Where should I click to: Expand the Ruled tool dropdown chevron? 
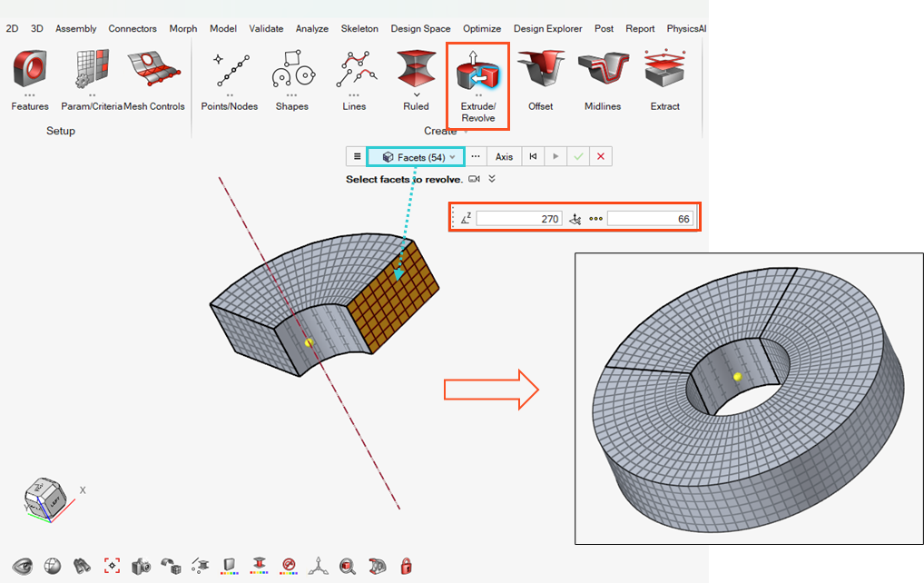pyautogui.click(x=417, y=95)
